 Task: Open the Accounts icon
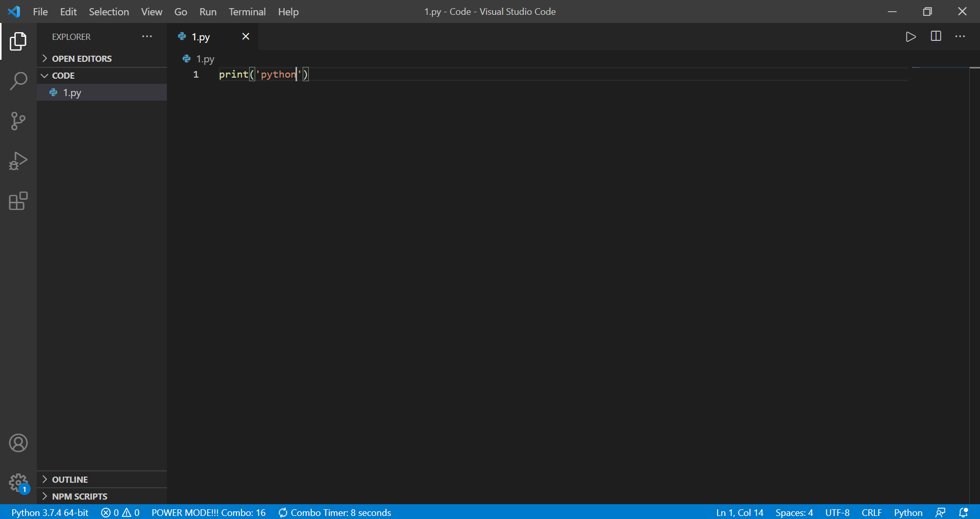[x=18, y=443]
